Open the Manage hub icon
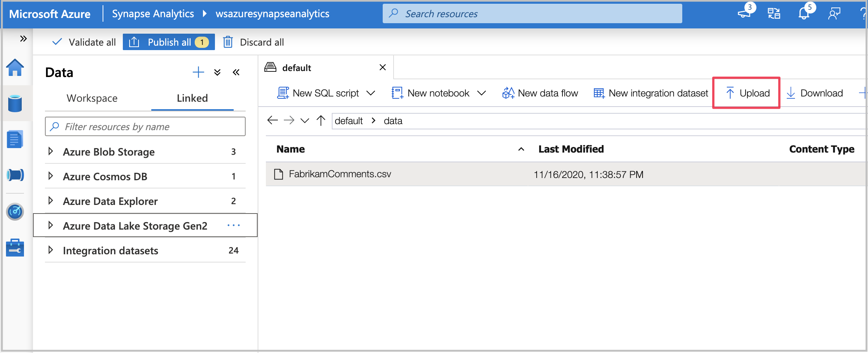Viewport: 868px width, 353px height. coord(15,247)
